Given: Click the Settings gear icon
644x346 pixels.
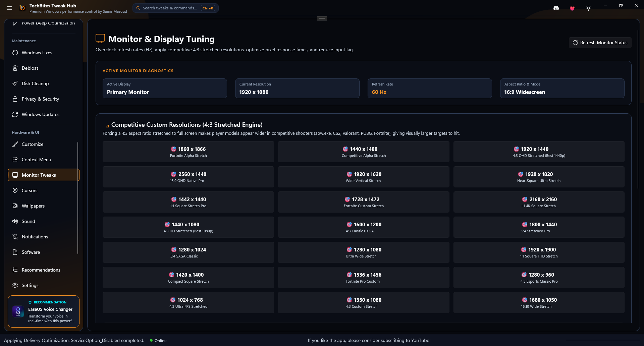Looking at the screenshot, I should click(x=15, y=285).
